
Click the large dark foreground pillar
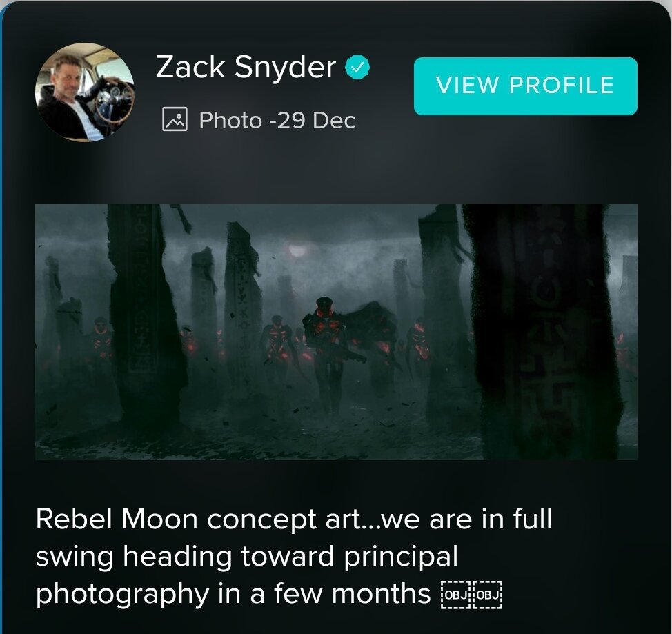[546, 332]
